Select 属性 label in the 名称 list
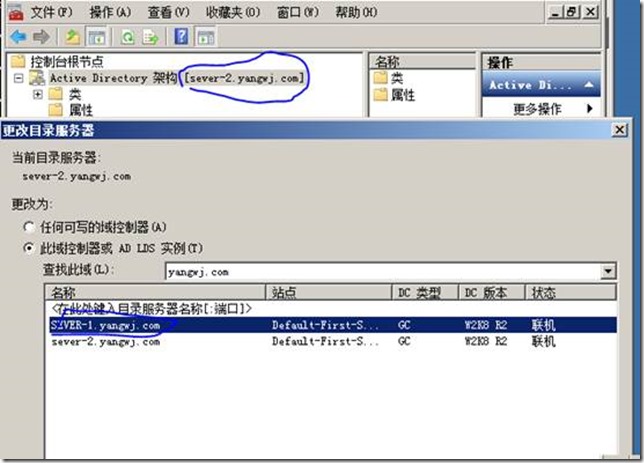The height and width of the screenshot is (463, 644). 402,95
